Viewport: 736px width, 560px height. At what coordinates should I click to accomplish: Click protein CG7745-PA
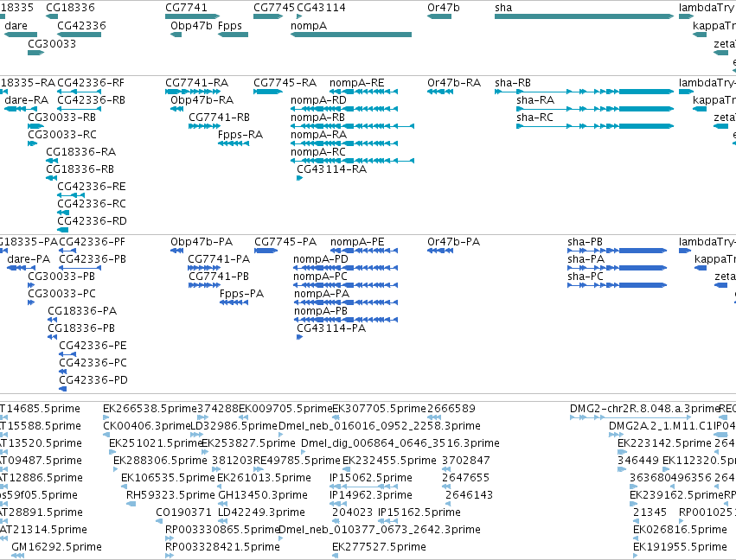coord(266,251)
